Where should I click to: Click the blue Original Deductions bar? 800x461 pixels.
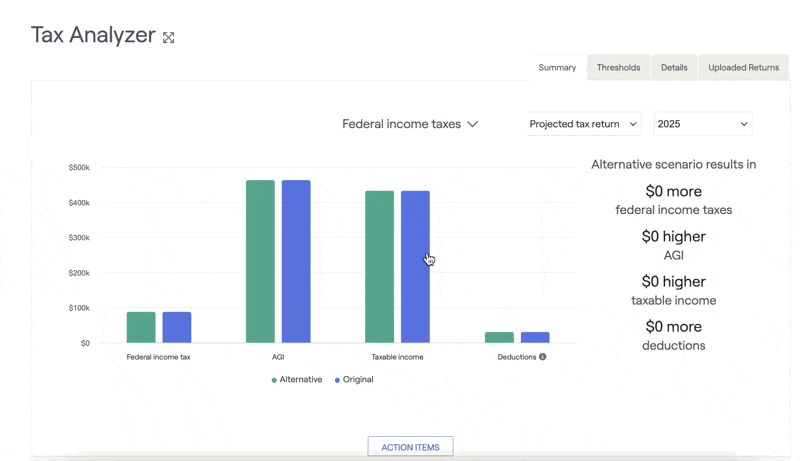[x=535, y=338]
